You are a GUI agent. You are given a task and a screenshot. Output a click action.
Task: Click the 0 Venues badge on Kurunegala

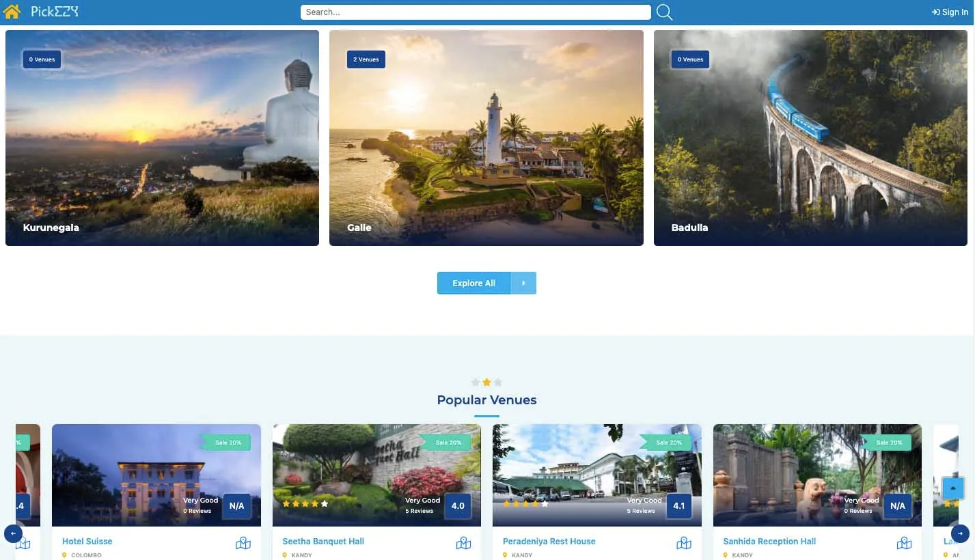[x=42, y=59]
